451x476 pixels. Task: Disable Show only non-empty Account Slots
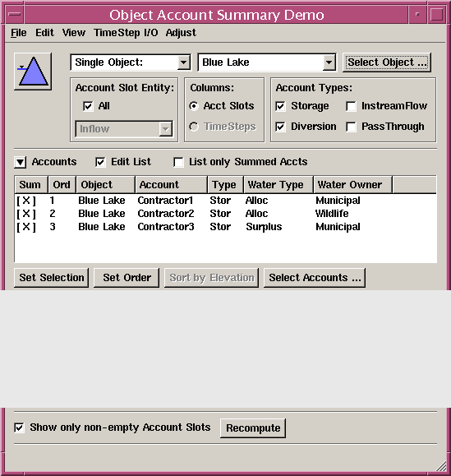pos(19,427)
